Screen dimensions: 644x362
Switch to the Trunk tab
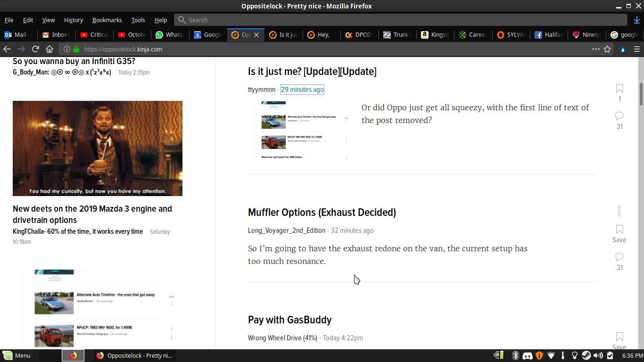pyautogui.click(x=397, y=35)
